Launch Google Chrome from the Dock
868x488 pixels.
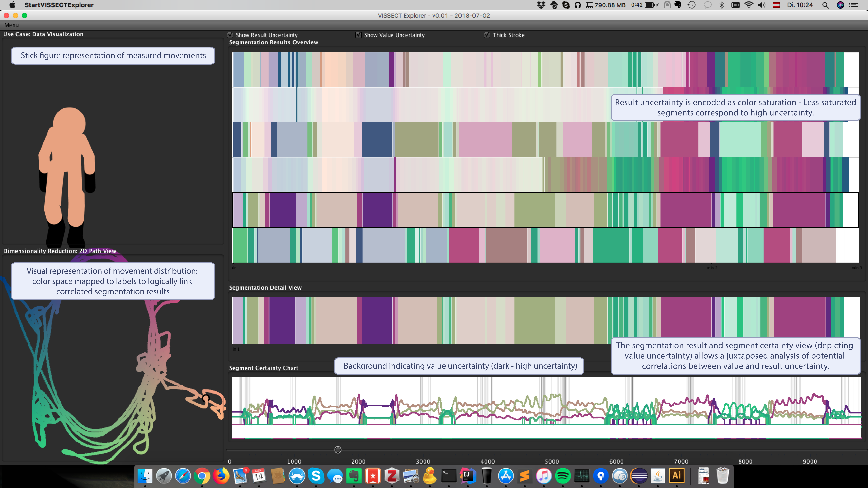click(x=202, y=476)
